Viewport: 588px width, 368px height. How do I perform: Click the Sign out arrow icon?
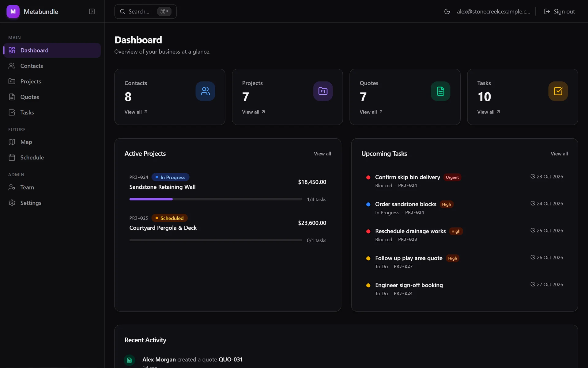click(547, 11)
